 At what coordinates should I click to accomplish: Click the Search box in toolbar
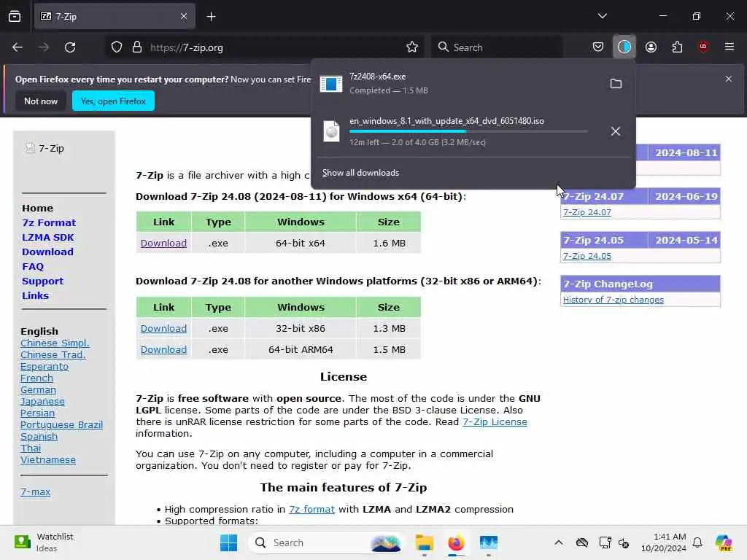(497, 47)
